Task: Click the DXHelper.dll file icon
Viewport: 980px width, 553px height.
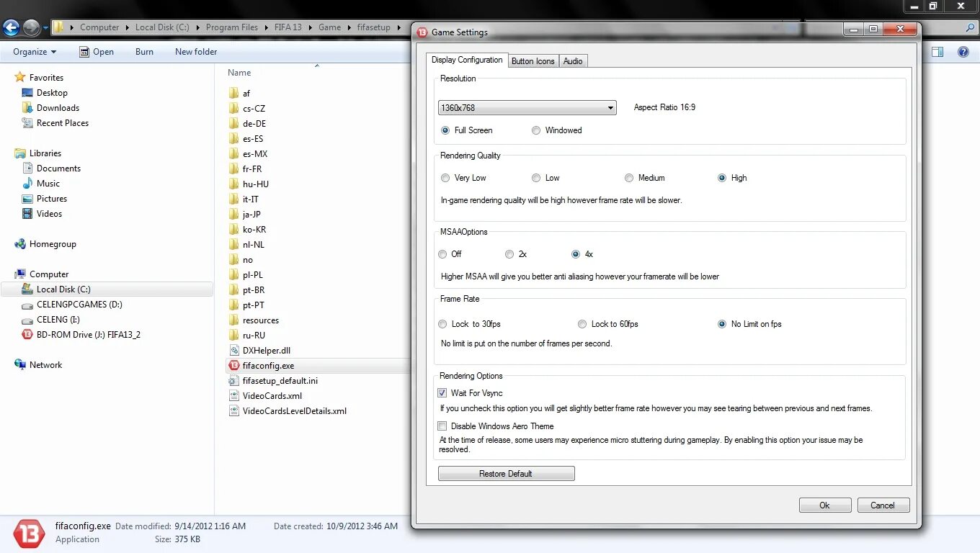Action: (x=233, y=351)
